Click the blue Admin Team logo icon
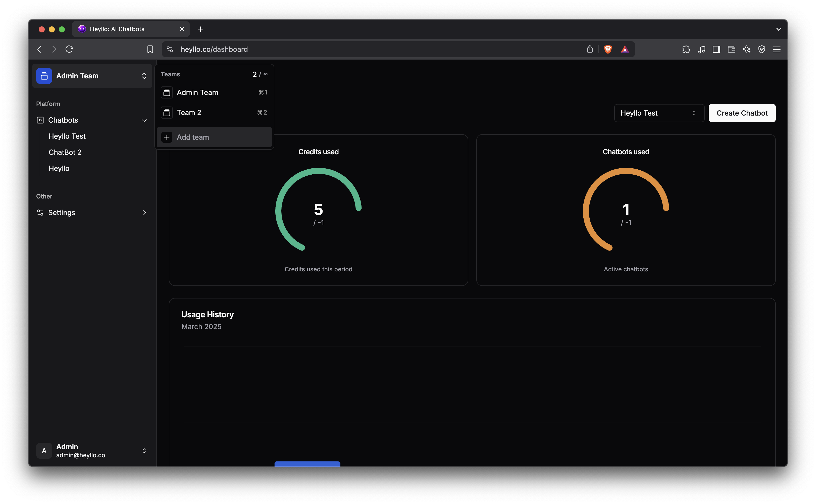Screen dimensions: 816x504 click(x=44, y=76)
